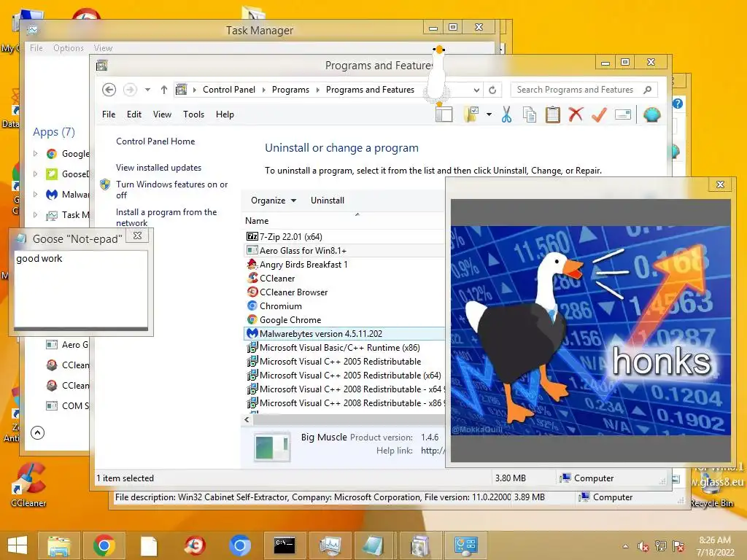The width and height of the screenshot is (747, 560).
Task: Click the Action Center flag tray icon
Action: tap(678, 546)
